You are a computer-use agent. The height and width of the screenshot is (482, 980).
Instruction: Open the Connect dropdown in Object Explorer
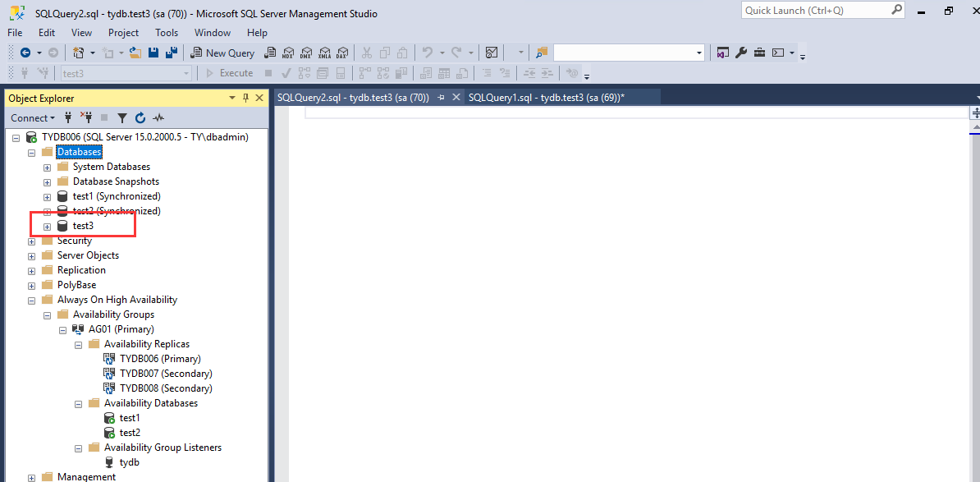(x=33, y=117)
